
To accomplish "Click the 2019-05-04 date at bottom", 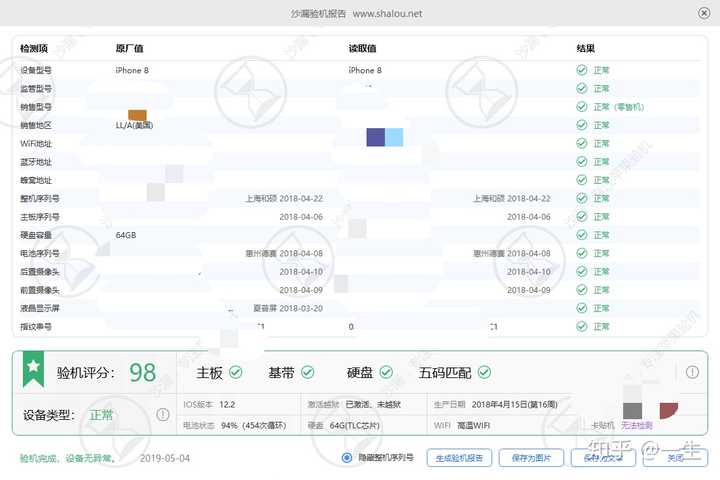I will tap(165, 458).
